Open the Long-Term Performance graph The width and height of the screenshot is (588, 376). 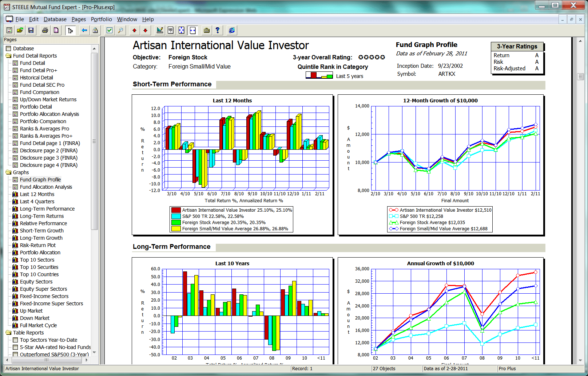click(47, 209)
